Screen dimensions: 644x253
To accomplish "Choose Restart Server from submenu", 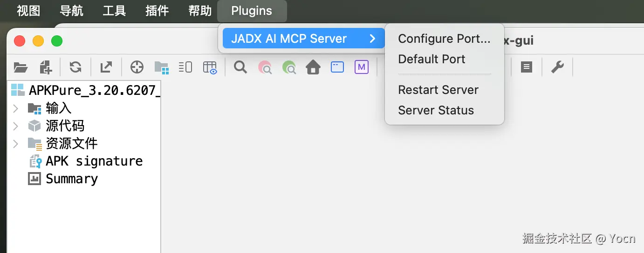I will tap(438, 90).
